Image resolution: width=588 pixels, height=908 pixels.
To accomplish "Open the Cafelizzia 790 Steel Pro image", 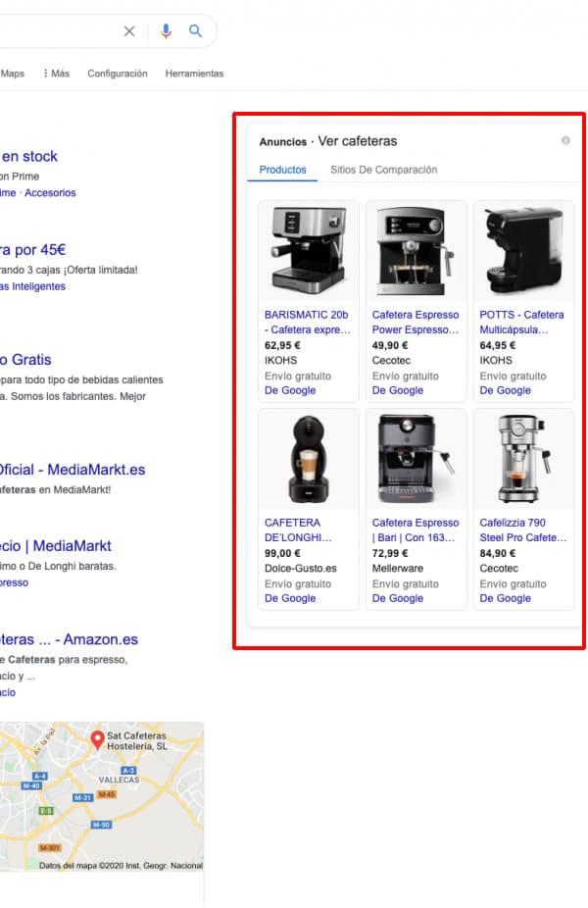I will point(523,459).
